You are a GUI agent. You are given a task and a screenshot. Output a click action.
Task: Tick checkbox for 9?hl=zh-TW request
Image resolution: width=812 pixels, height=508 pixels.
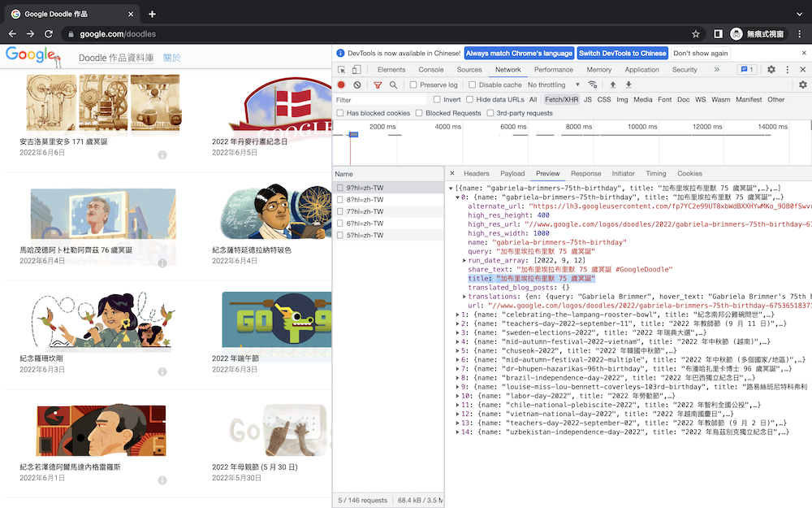pos(340,188)
